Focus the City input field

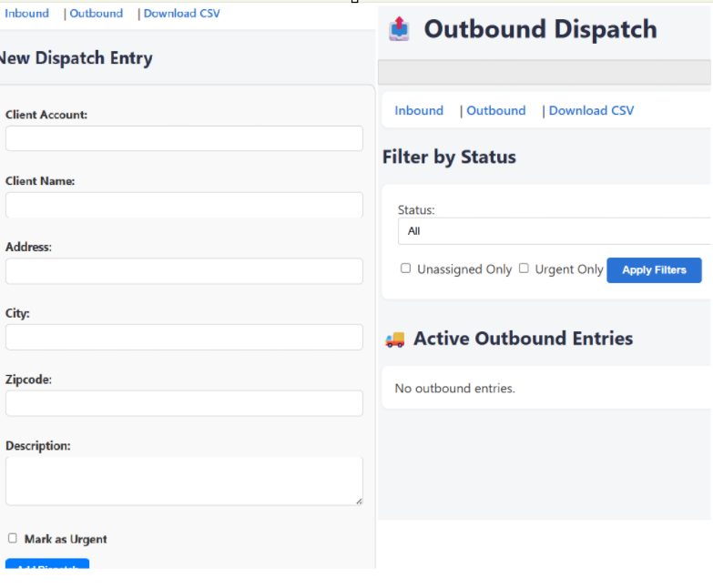pos(184,337)
